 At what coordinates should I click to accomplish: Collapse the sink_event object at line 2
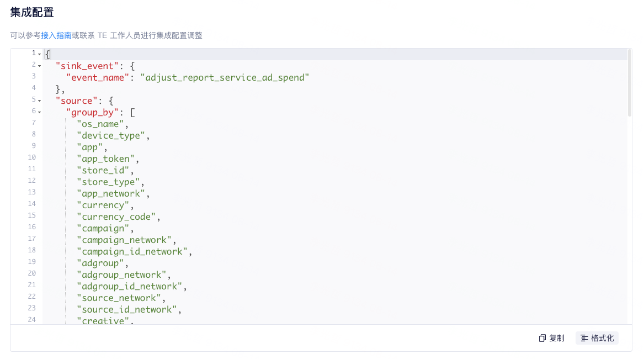[x=39, y=65]
